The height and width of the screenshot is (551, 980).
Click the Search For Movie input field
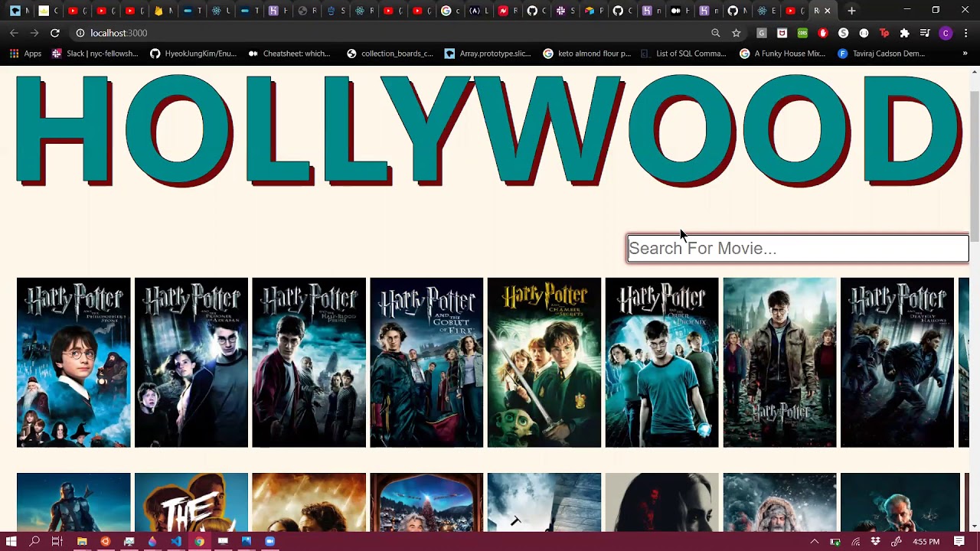798,248
